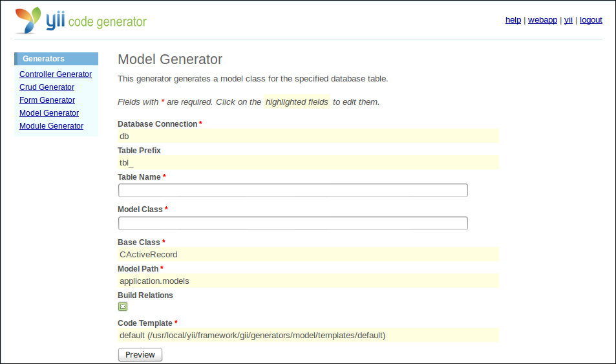Select Model Generator in the sidebar
Screen dimensions: 616x364
49,113
